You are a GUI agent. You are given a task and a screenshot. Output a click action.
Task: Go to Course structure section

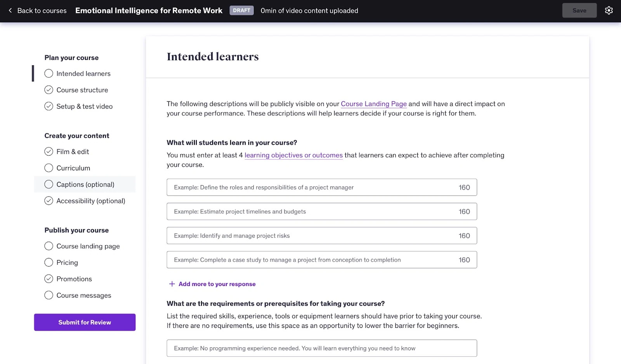click(x=82, y=90)
